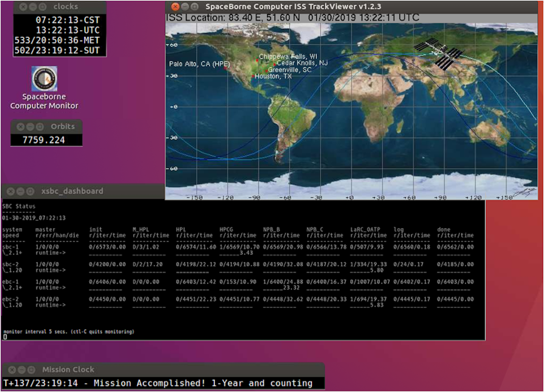Maximize the Orbits window
This screenshot has height=392, width=544.
[x=40, y=127]
